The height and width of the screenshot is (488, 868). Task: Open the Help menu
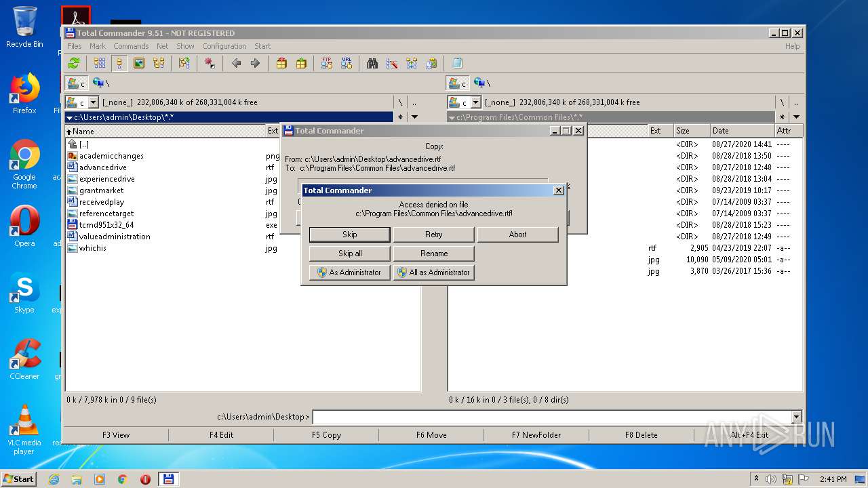pyautogui.click(x=792, y=46)
